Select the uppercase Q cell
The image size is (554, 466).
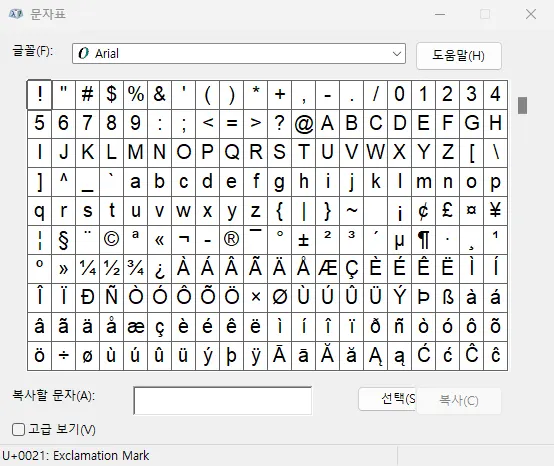231,153
